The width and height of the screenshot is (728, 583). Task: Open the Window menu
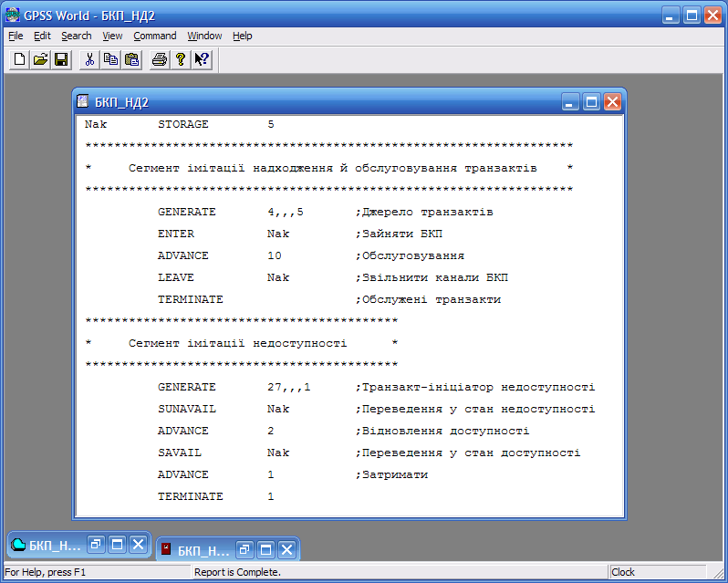coord(204,36)
